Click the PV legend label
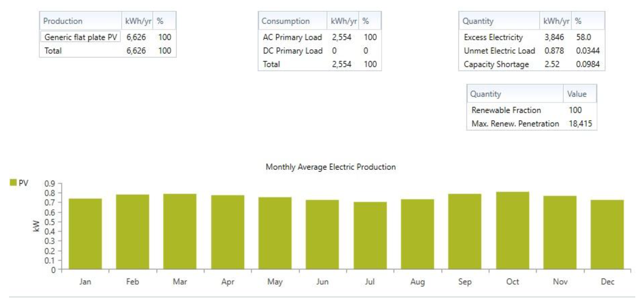644x306 pixels. 24,183
